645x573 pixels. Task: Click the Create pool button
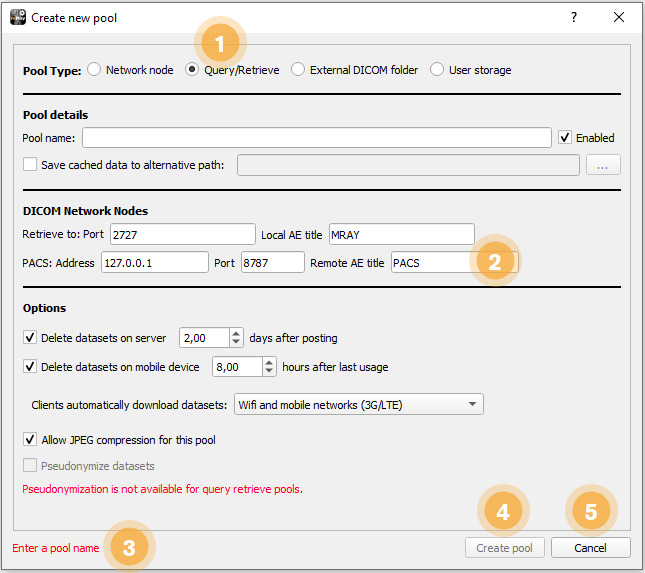504,547
